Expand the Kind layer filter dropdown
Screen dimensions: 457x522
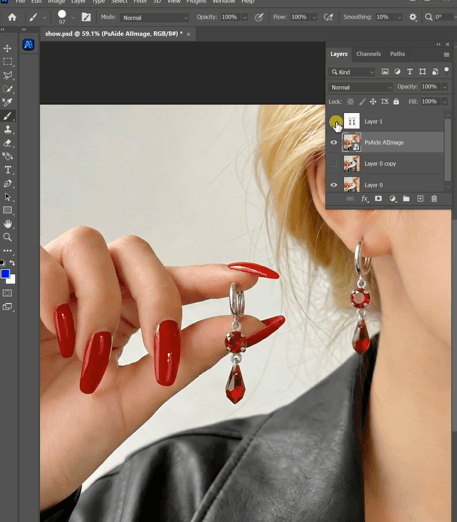coord(352,72)
